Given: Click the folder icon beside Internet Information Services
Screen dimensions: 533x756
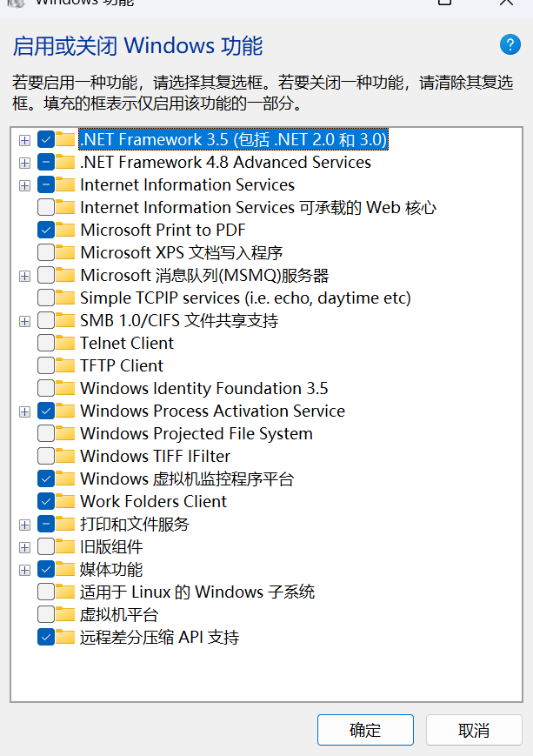Looking at the screenshot, I should coord(65,184).
